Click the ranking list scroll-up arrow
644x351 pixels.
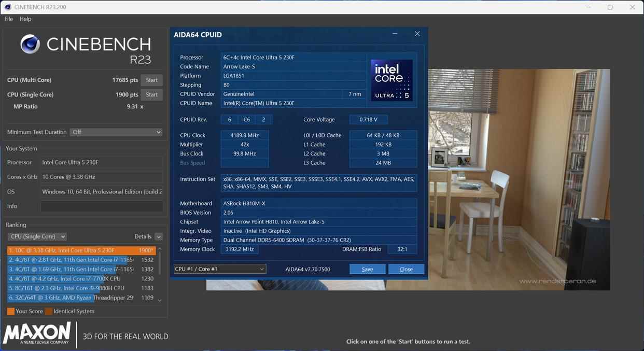coord(159,249)
